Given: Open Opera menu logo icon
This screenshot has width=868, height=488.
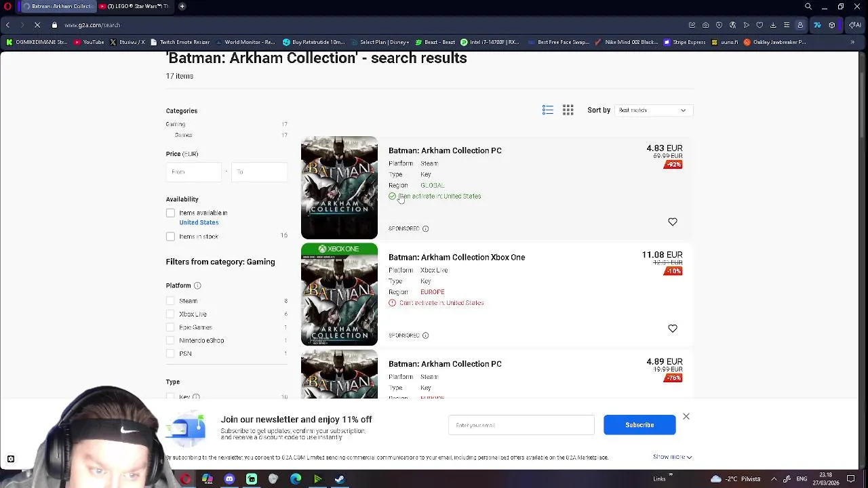Looking at the screenshot, I should (x=7, y=6).
